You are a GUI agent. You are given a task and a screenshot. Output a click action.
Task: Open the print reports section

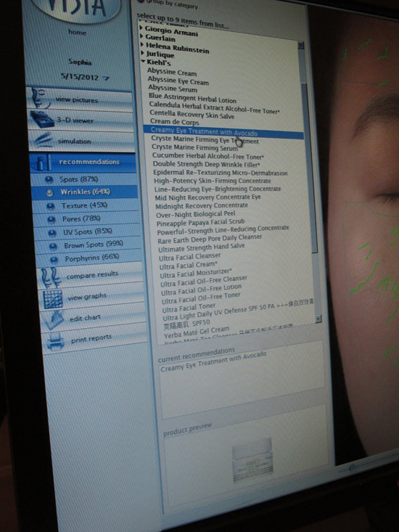[96, 339]
